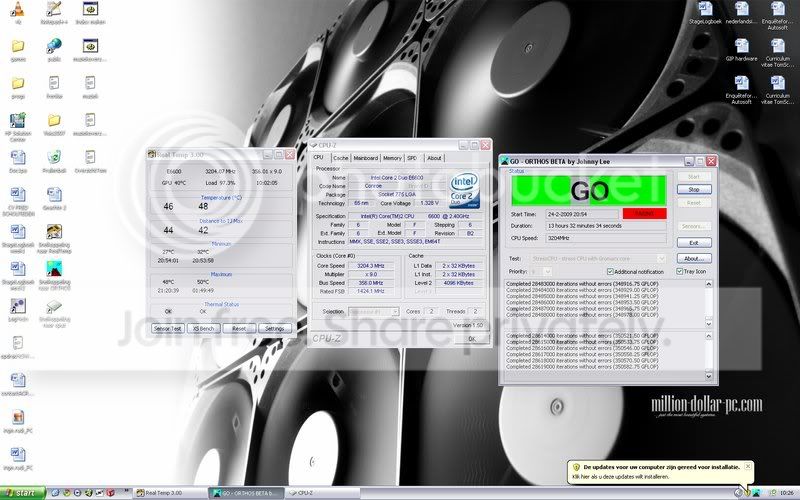Select the GO - ORTHOS BETA taskbar button
This screenshot has width=800, height=500.
[245, 493]
